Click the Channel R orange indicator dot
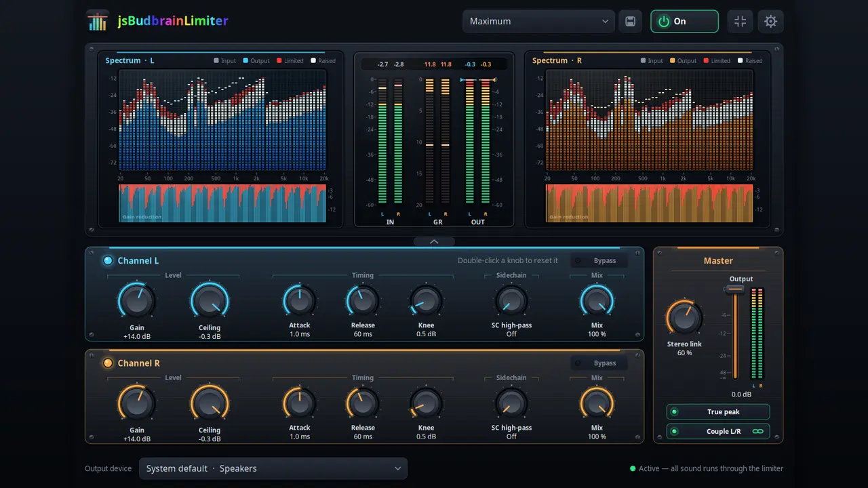 (x=108, y=363)
